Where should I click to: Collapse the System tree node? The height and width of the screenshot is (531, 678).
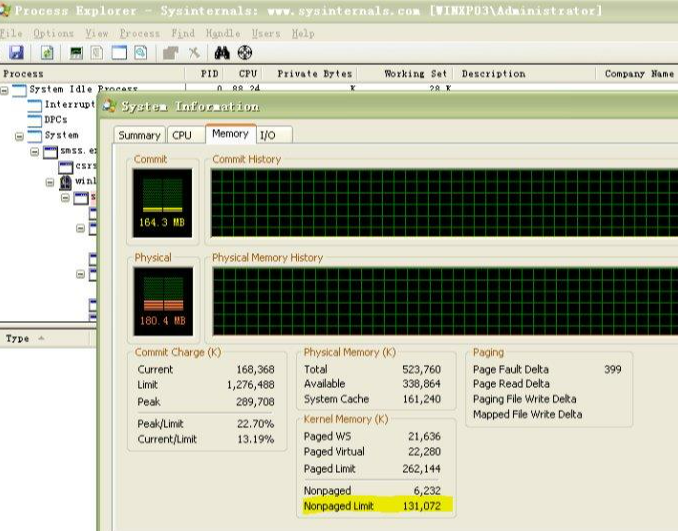click(19, 137)
